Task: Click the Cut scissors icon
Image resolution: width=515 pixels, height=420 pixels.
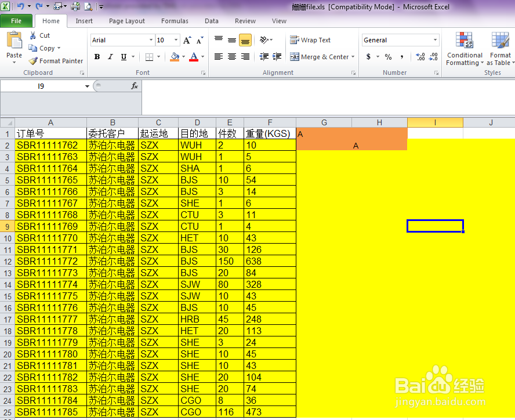Action: [x=33, y=35]
